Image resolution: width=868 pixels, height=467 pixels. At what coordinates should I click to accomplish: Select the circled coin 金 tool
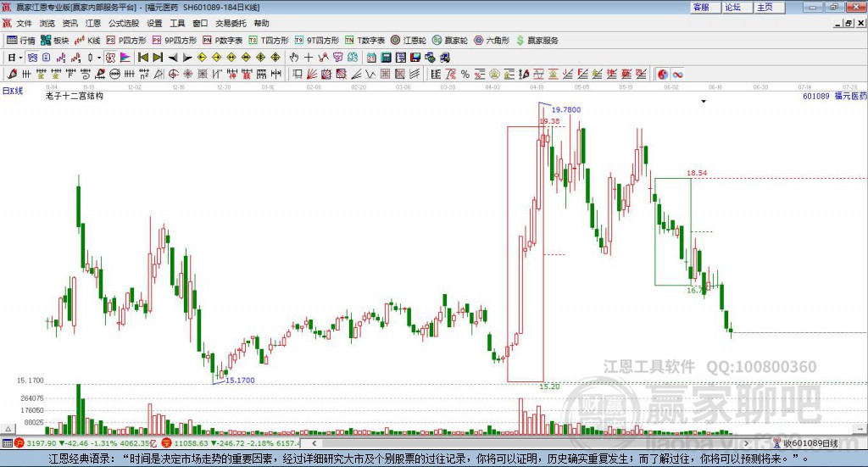(494, 74)
